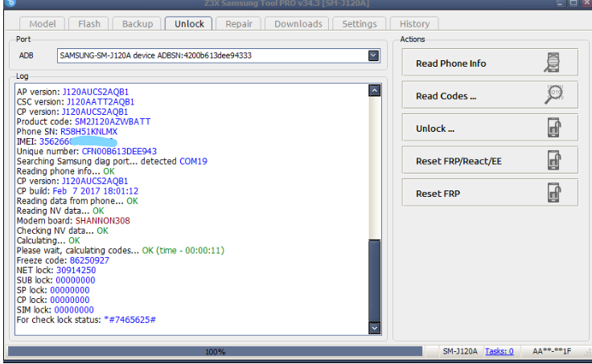Click the phone lock icon on Reset FRP
The image size is (592, 364).
click(x=554, y=193)
